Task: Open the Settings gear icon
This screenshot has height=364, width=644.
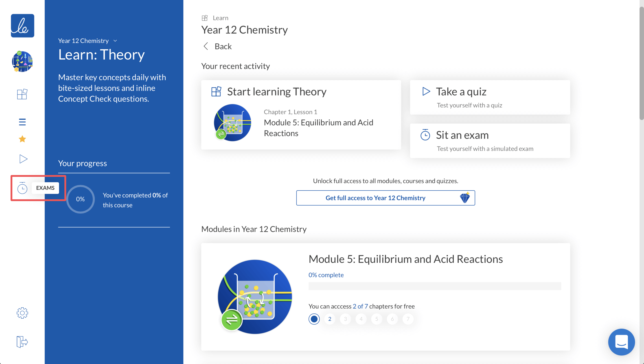Action: click(x=22, y=313)
